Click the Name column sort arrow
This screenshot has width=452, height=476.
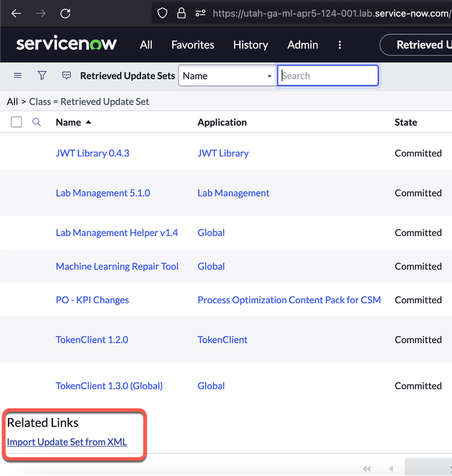[x=88, y=122]
